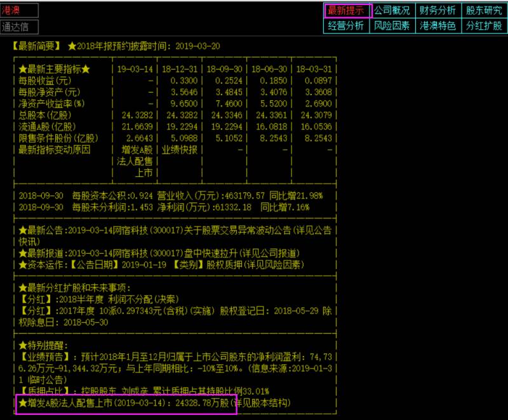
Task: Click the 19-03-14 column header
Action: point(135,69)
